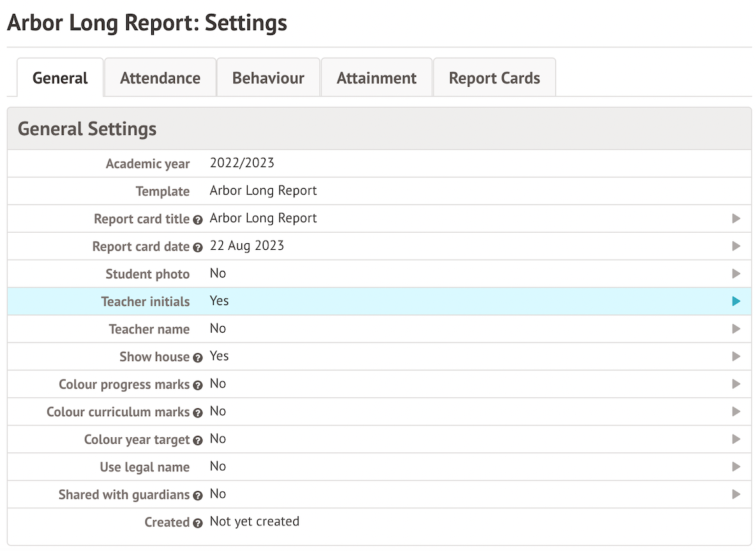Viewport: 756px width, 551px height.
Task: Click the Colour year target help icon
Action: [x=198, y=441]
